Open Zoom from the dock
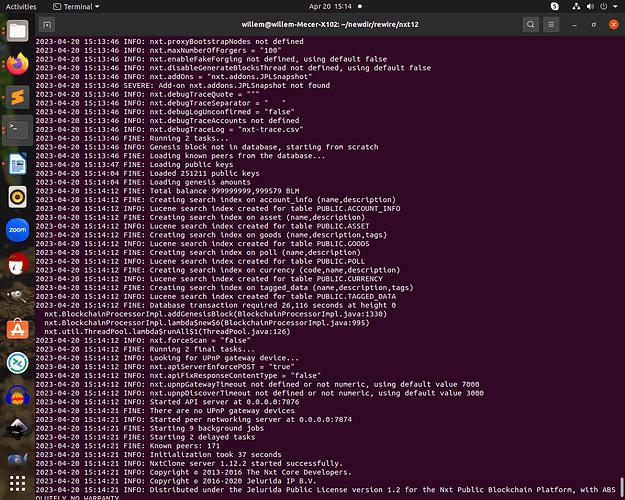Screen dimensions: 625x500 click(18, 230)
